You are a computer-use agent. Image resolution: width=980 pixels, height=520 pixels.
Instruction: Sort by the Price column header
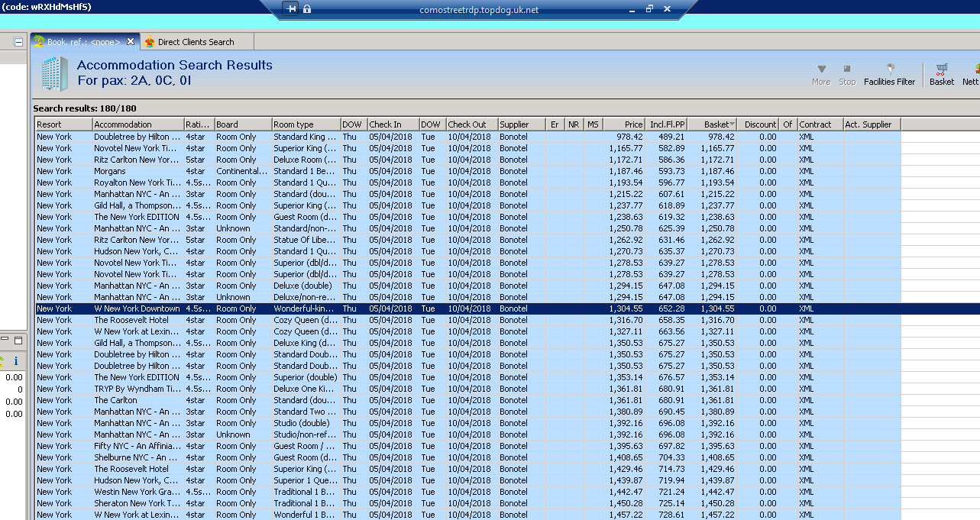[624, 124]
